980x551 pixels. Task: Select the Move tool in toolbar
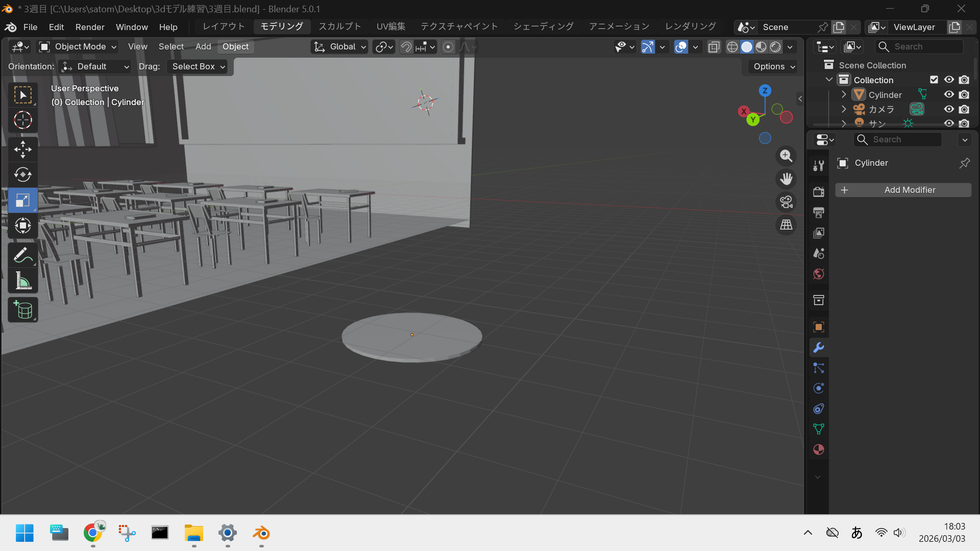pos(22,149)
